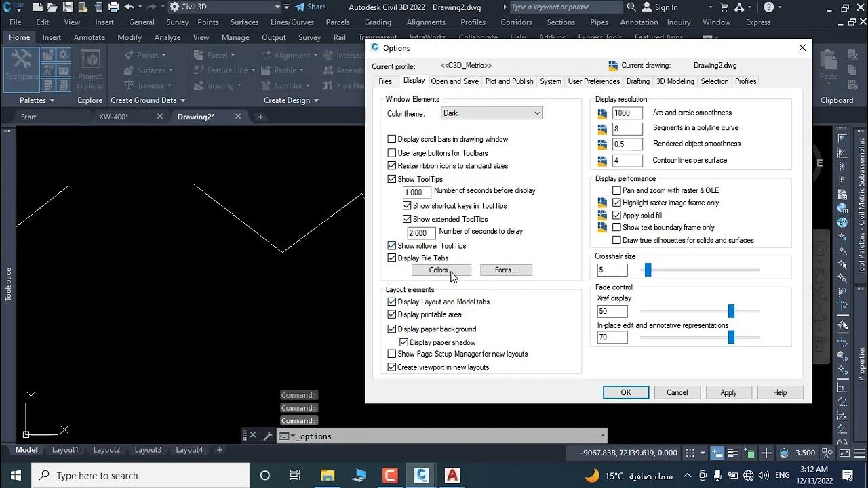The width and height of the screenshot is (868, 488).
Task: Click OK in the Options dialog
Action: tap(626, 392)
